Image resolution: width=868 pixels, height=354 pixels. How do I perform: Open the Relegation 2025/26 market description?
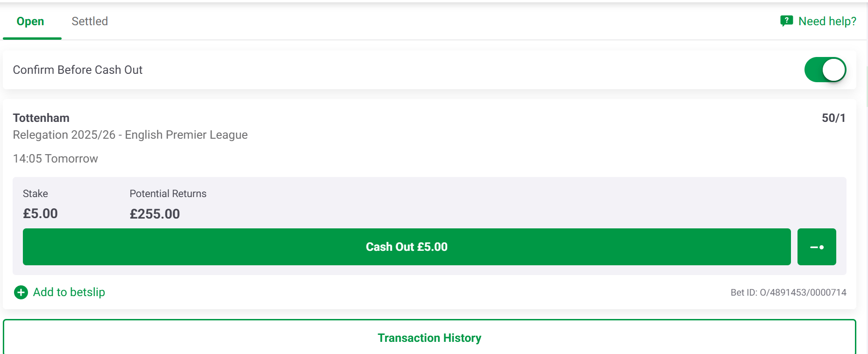pos(130,135)
